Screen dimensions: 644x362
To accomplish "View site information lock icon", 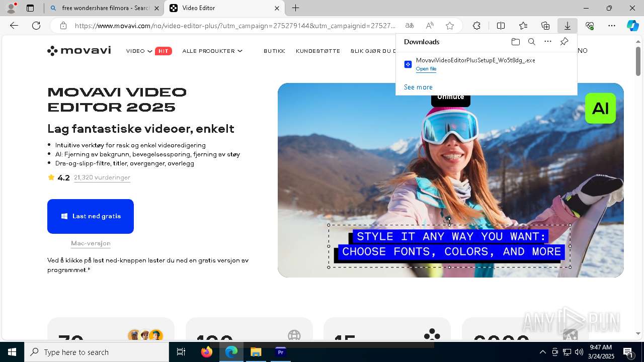I will (63, 26).
